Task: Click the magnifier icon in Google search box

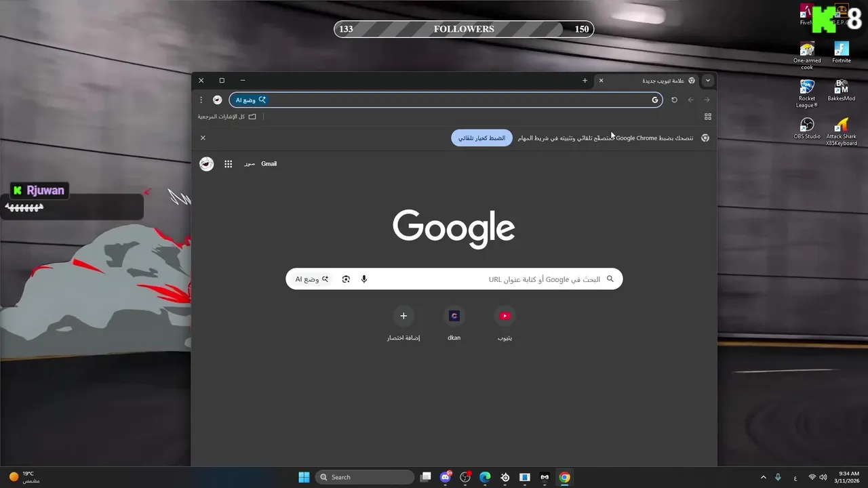Action: 610,279
